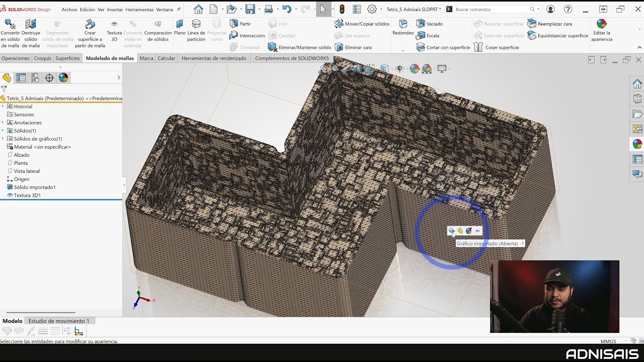Expand the Anotaciones tree node

3,123
